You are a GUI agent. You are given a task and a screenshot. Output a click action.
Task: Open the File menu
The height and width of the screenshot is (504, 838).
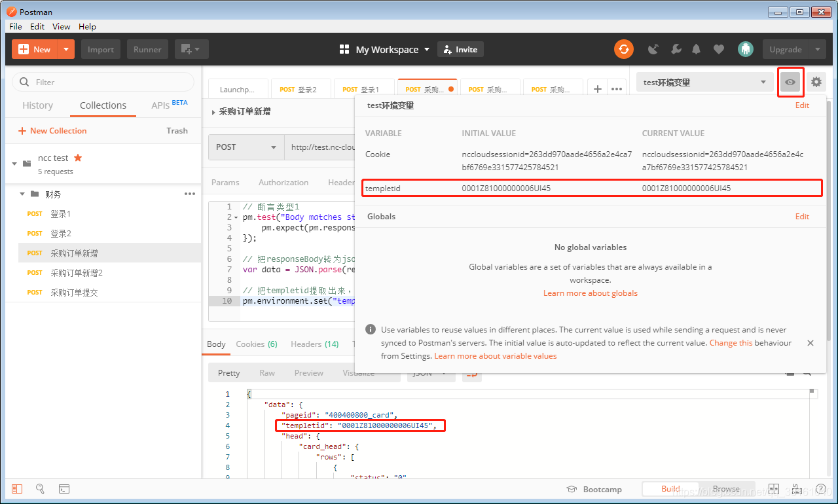click(x=16, y=26)
